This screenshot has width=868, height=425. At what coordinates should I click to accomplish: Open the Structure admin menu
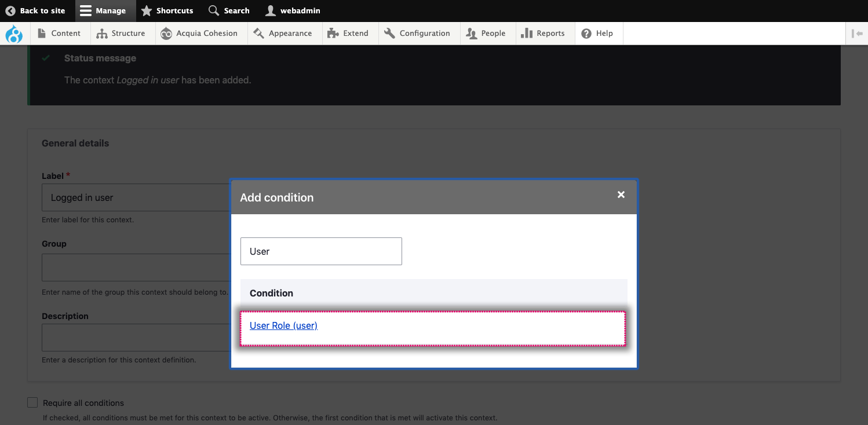(121, 34)
